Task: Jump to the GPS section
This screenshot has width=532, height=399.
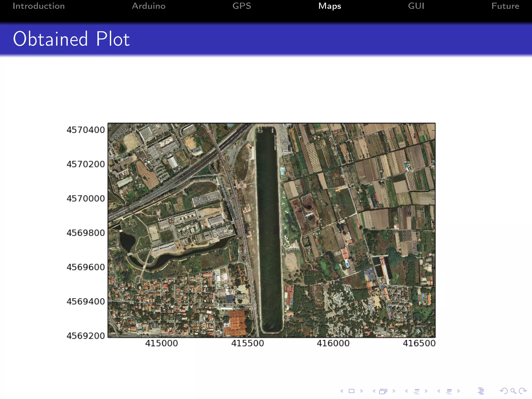Action: [x=242, y=6]
